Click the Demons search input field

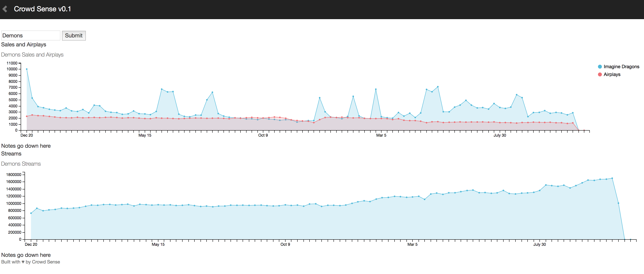30,35
